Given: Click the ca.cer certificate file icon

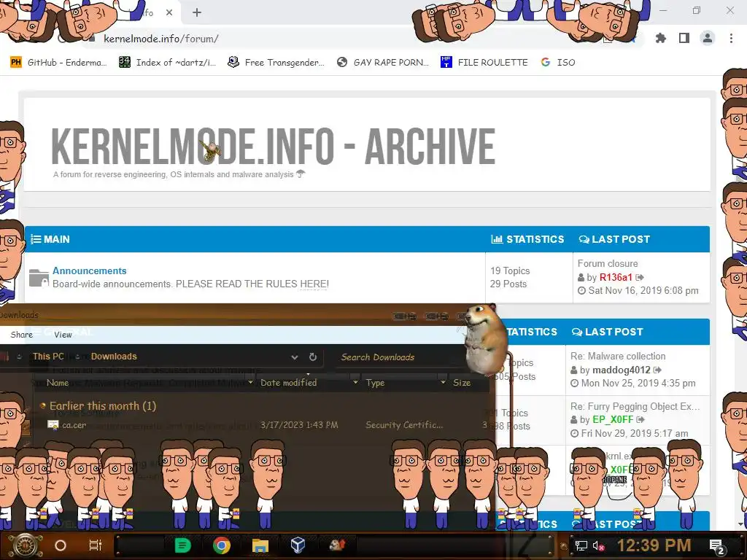Looking at the screenshot, I should point(53,425).
